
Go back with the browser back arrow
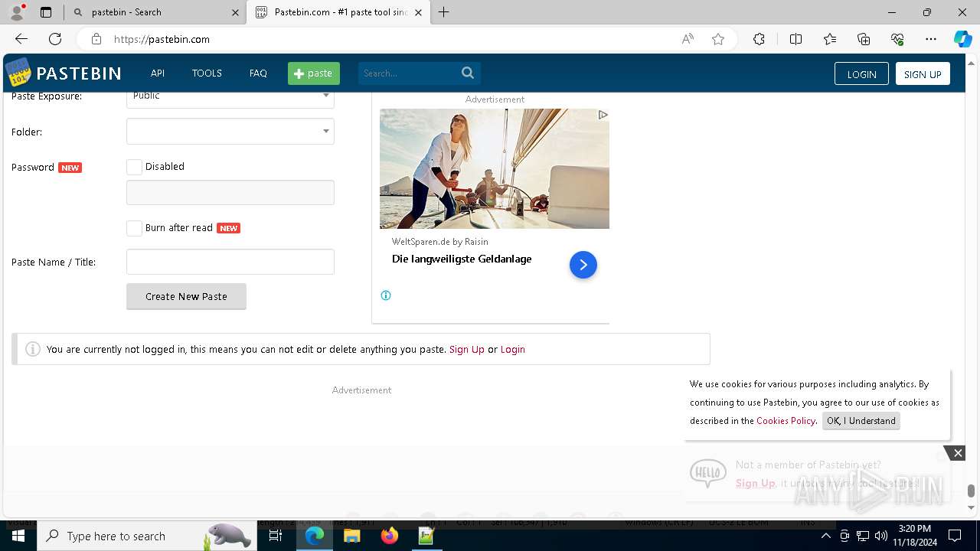[21, 39]
